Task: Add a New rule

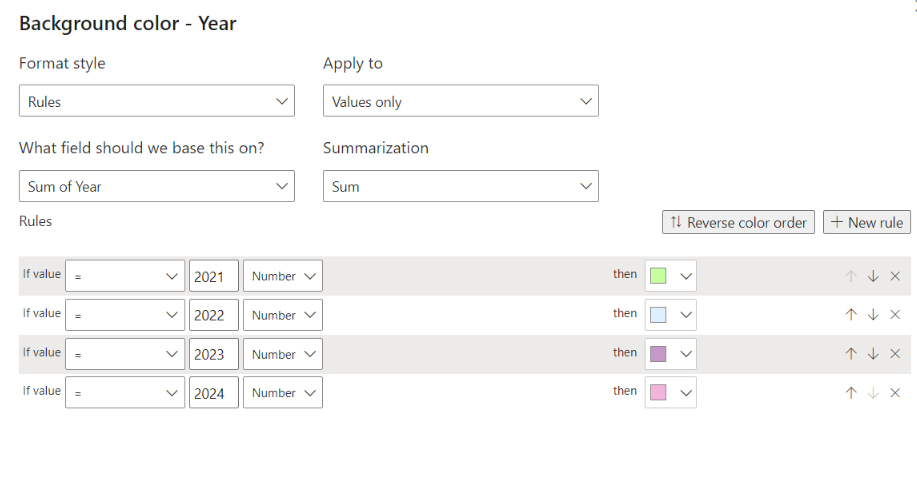Action: tap(867, 222)
